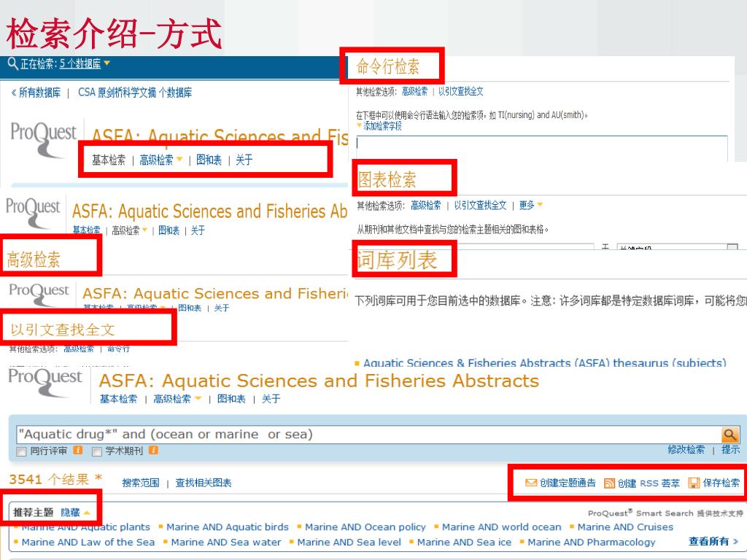Open 关于 in the red-boxed menu
The image size is (747, 560).
pyautogui.click(x=244, y=160)
